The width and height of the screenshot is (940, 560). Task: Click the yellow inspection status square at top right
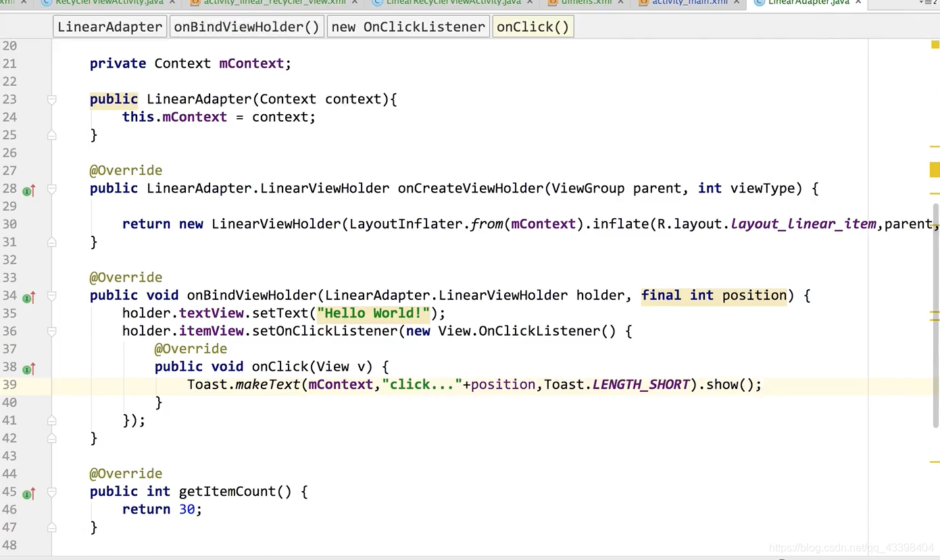(x=935, y=45)
